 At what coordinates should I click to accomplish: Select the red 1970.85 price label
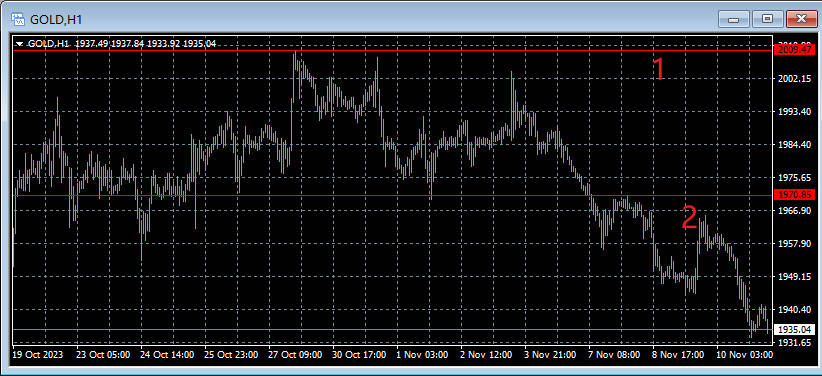tap(795, 195)
